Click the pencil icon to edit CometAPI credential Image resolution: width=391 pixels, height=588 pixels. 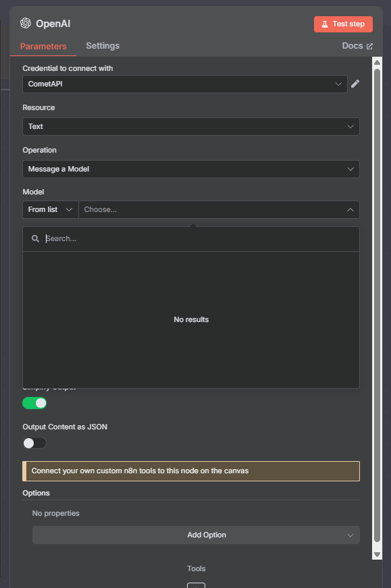coord(355,84)
